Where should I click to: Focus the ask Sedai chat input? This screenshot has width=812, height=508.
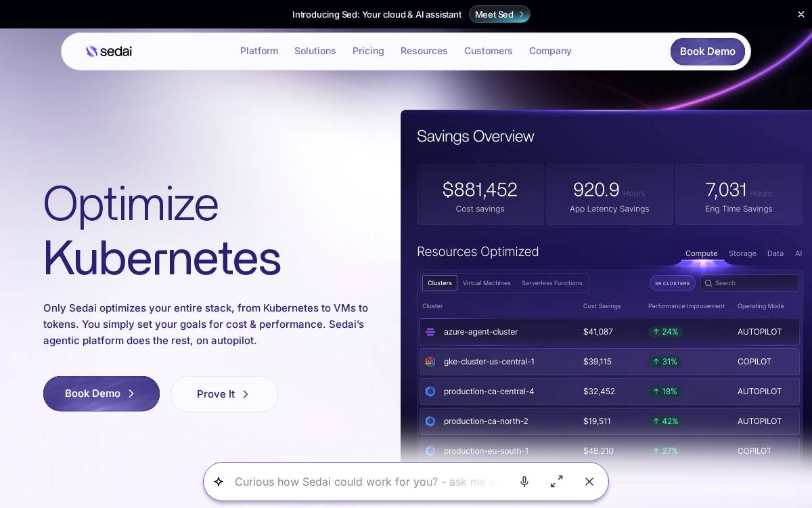click(366, 482)
